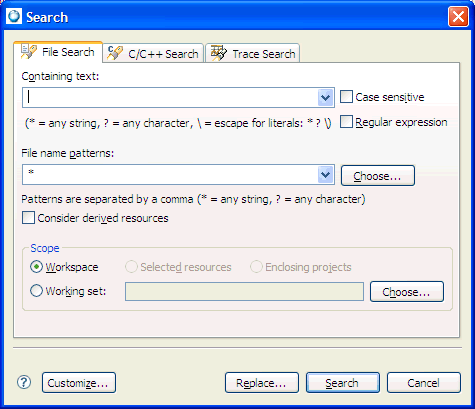Enable the Regular expression checkbox
Image resolution: width=475 pixels, height=409 pixels.
click(x=346, y=122)
